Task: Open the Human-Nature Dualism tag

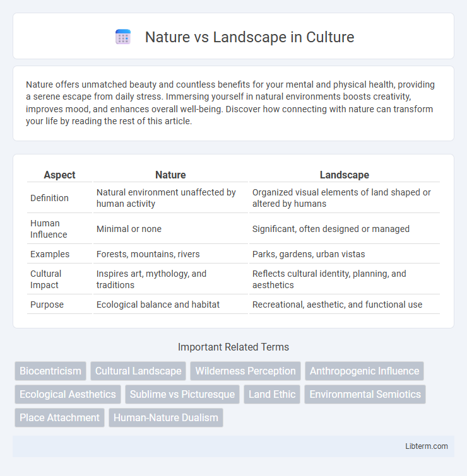Action: [x=166, y=418]
